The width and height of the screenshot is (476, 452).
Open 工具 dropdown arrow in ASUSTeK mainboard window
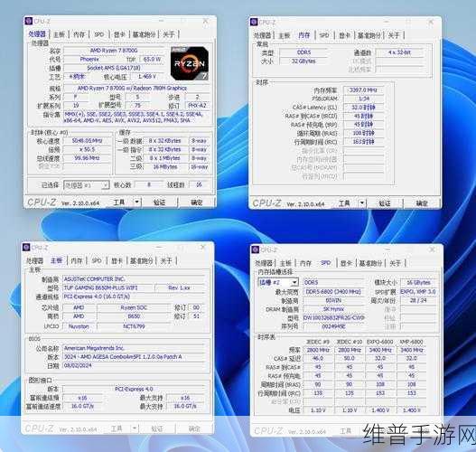pos(135,428)
